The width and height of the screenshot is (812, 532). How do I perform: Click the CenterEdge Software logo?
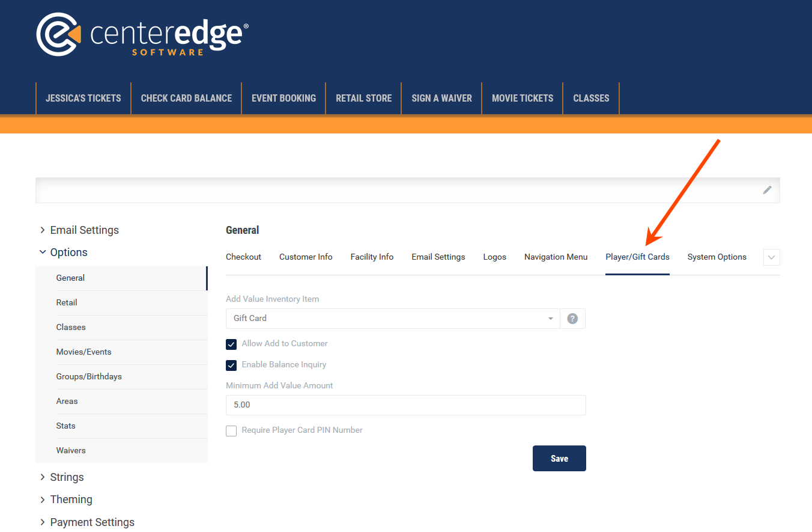pos(142,35)
